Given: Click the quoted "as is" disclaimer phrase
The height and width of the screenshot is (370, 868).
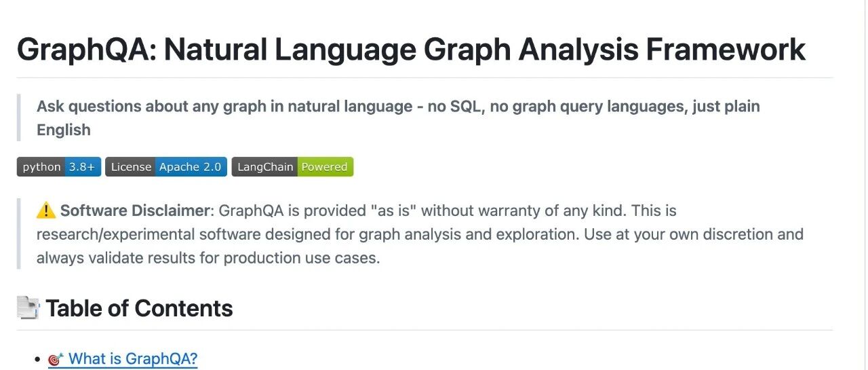Looking at the screenshot, I should pos(393,210).
